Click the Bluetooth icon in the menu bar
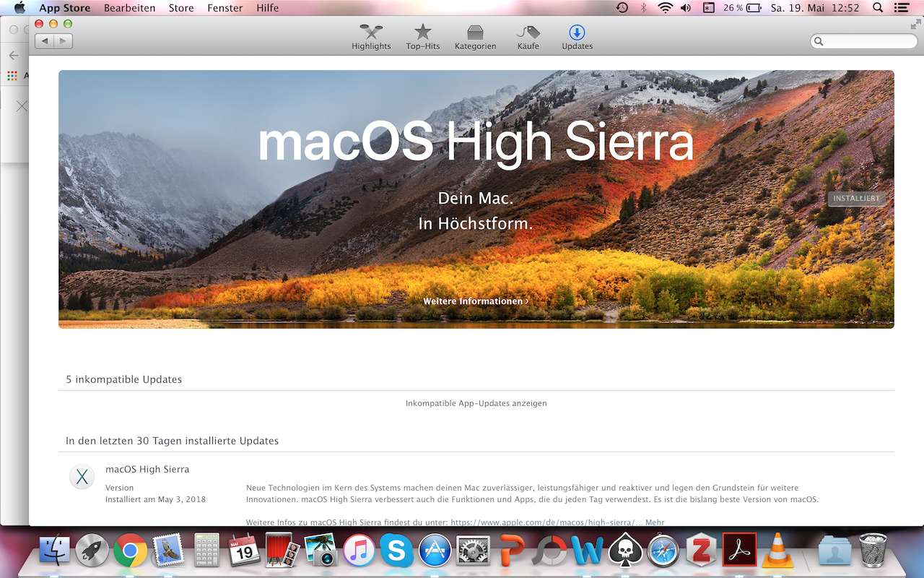The width and height of the screenshot is (924, 578). 644,8
